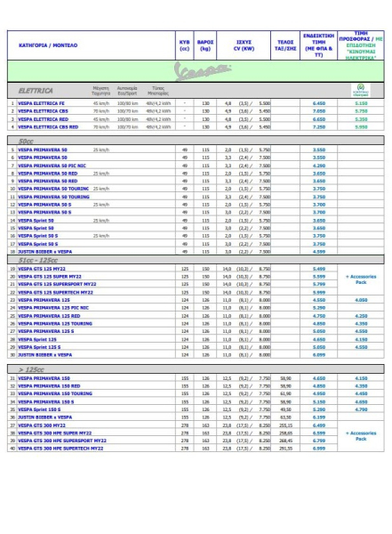The width and height of the screenshot is (392, 534).
Task: Click price 6.999 for GTS 300 HPE SUPERTECH
Action: click(x=319, y=449)
